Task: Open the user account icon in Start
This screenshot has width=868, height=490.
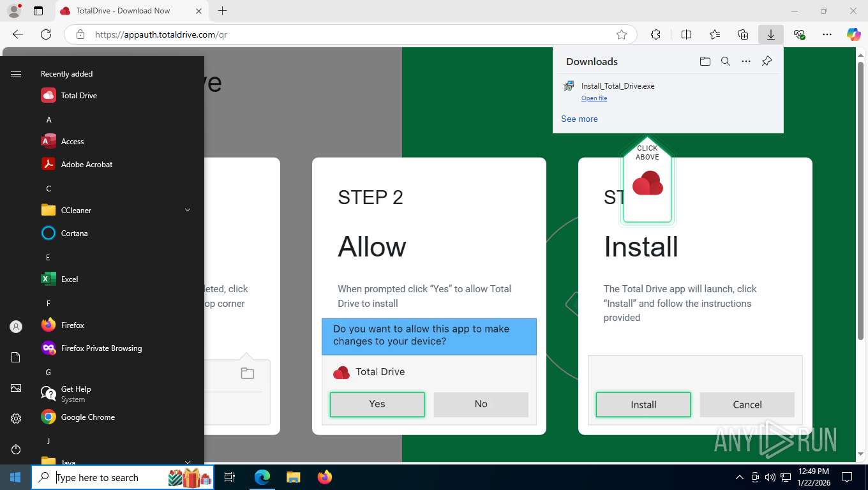Action: (16, 327)
